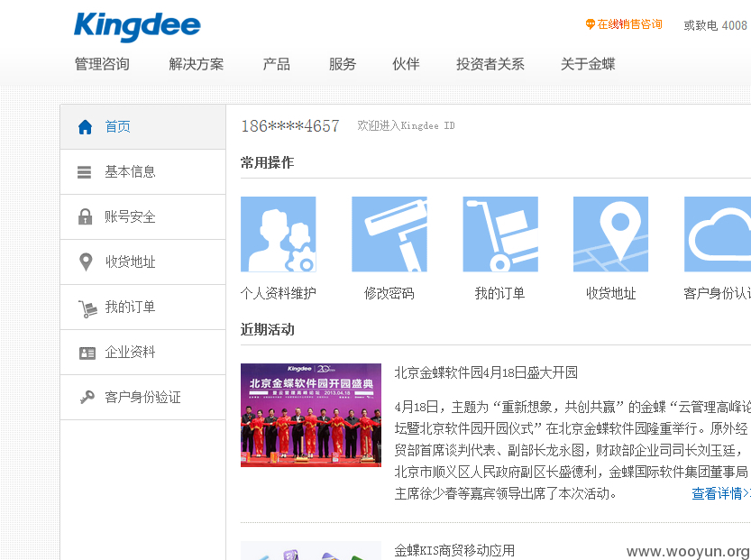Click the list icon beside 基本信息
Viewport: 751px width, 560px height.
click(85, 172)
